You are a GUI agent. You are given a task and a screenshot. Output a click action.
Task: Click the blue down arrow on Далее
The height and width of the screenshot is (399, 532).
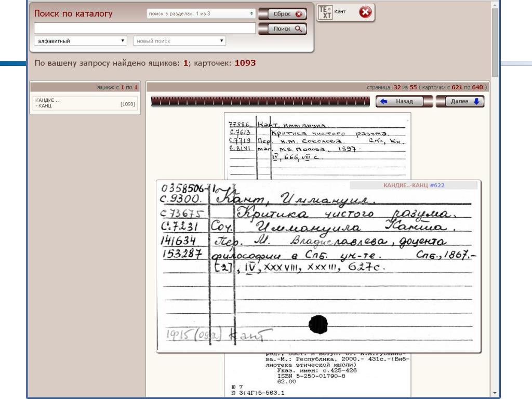point(476,101)
